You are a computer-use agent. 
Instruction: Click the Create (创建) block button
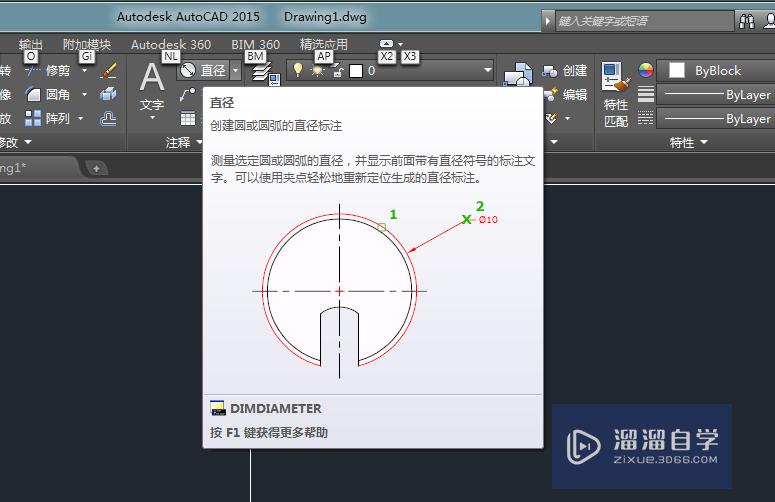(565, 71)
